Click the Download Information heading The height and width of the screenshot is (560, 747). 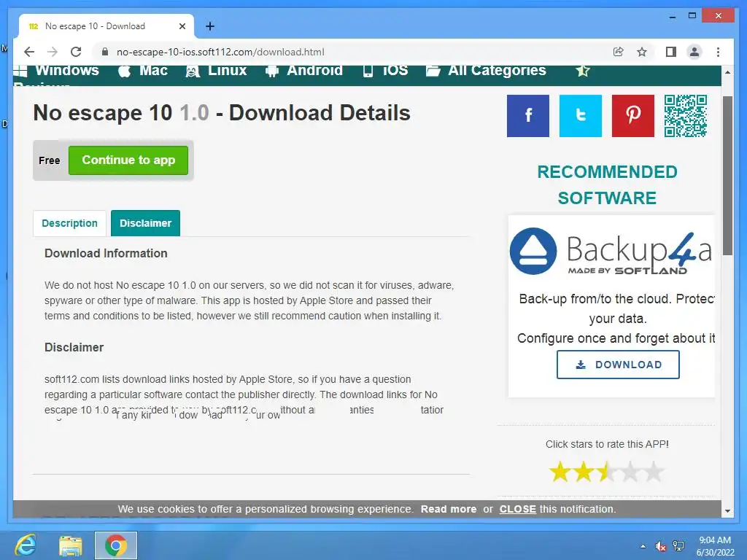tap(106, 253)
